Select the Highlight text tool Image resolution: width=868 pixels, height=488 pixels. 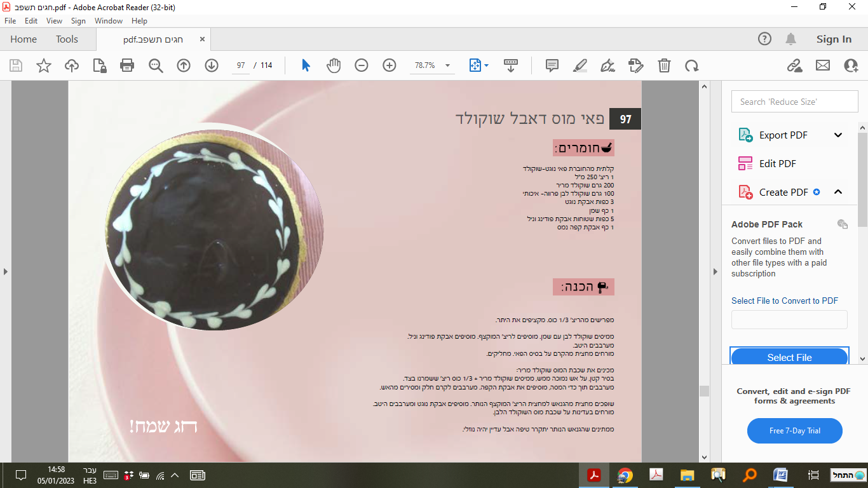point(580,65)
